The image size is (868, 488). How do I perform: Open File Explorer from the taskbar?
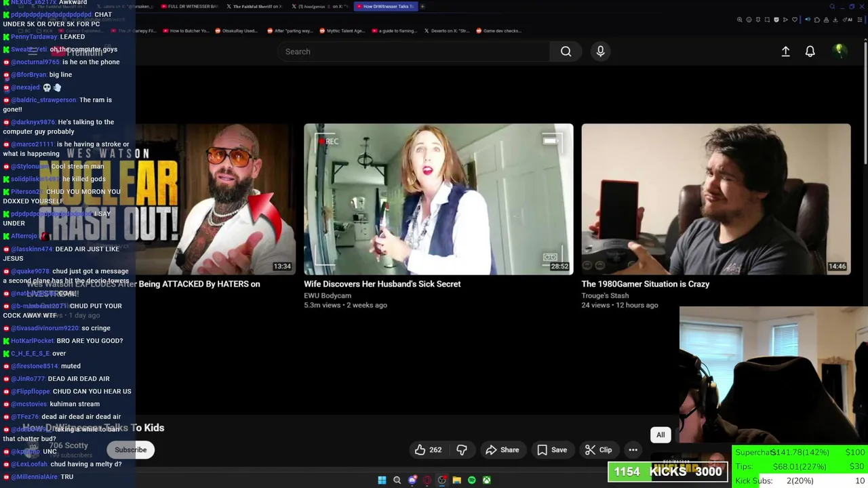pyautogui.click(x=456, y=480)
